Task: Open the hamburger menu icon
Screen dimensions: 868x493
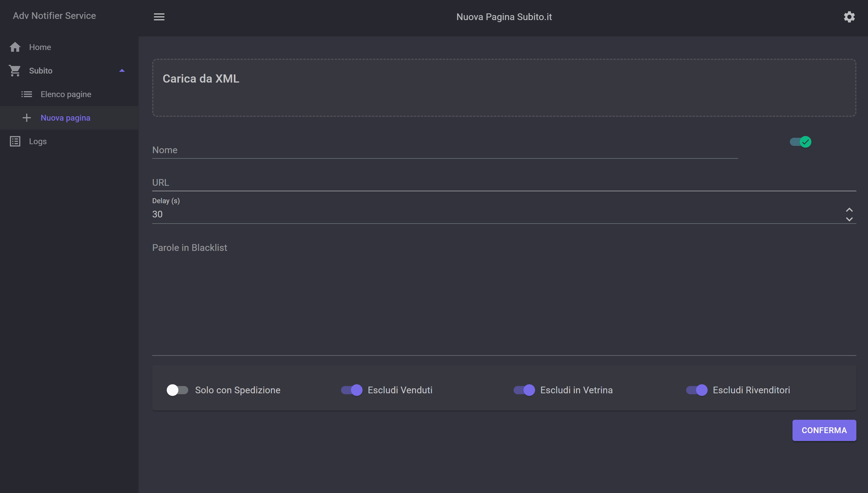Action: point(159,17)
